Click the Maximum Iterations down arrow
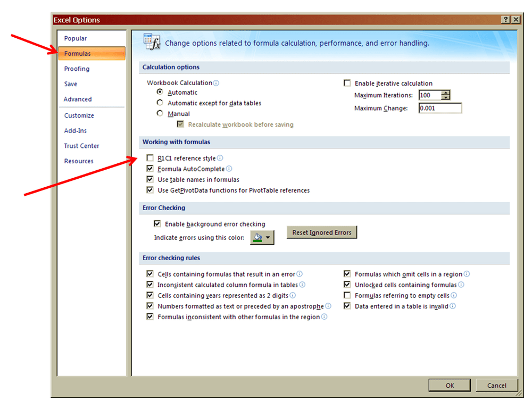The height and width of the screenshot is (407, 532). [x=446, y=97]
